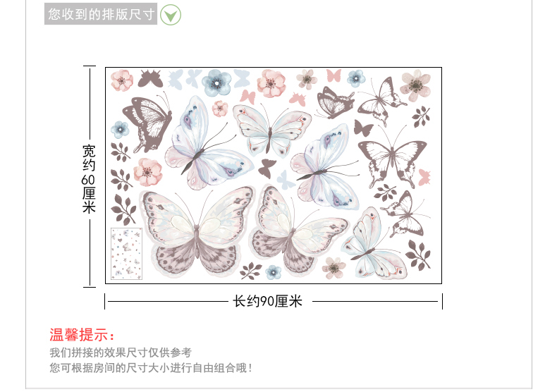Click the small blue flower at left edge
This screenshot has width=557, height=392.
tap(120, 129)
